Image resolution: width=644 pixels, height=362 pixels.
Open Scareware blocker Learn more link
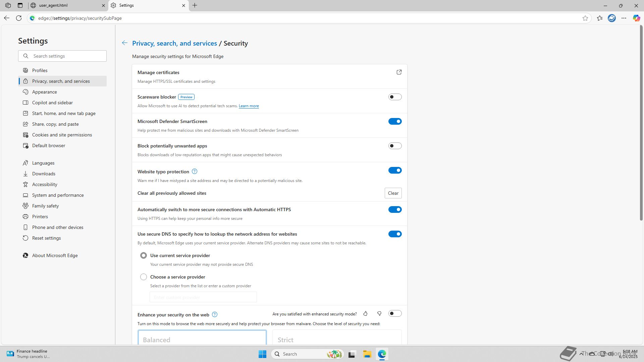249,106
